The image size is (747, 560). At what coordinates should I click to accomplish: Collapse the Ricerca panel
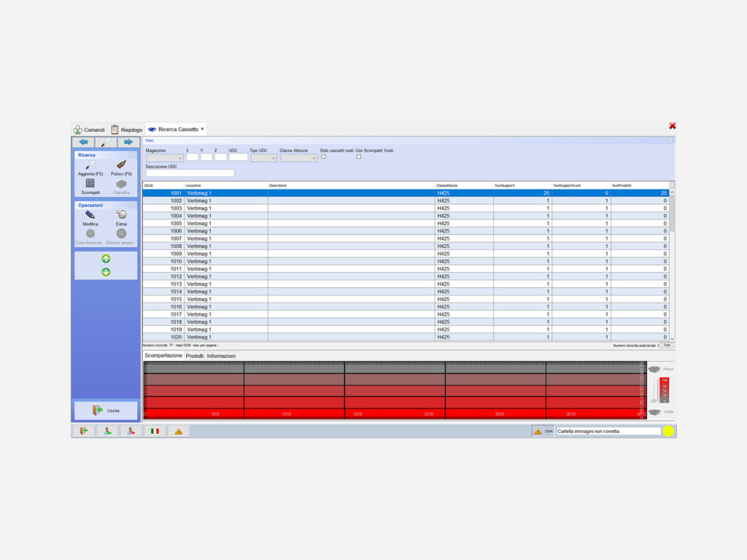click(x=132, y=155)
